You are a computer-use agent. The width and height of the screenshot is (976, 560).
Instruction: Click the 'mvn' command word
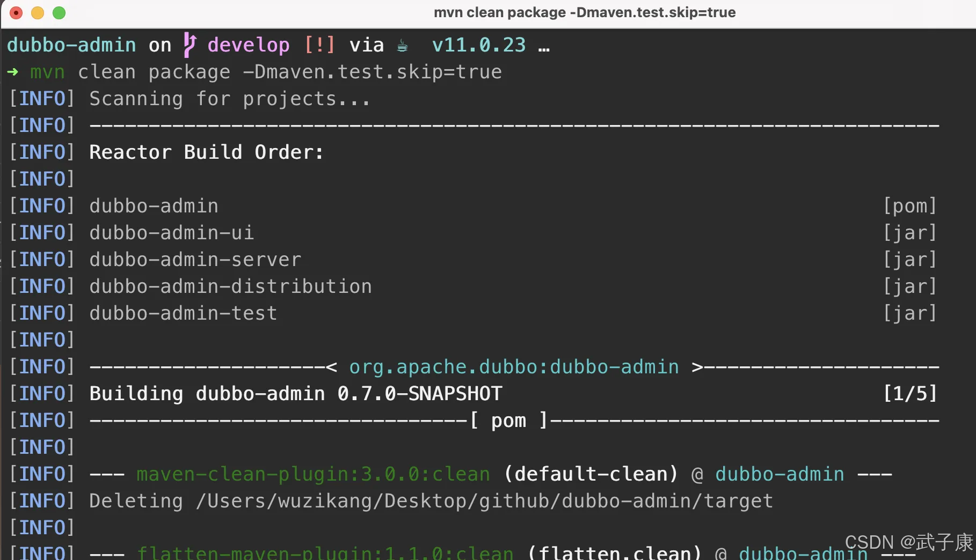tap(47, 72)
